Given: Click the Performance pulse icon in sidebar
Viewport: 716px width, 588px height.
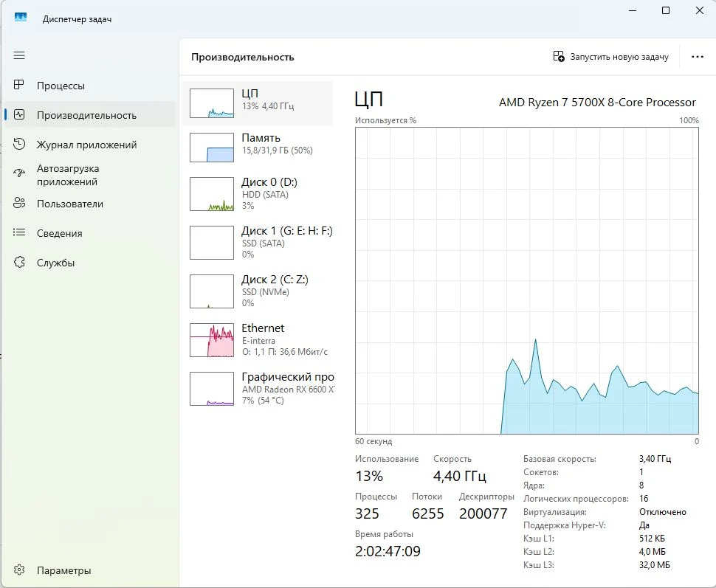Looking at the screenshot, I should [19, 114].
